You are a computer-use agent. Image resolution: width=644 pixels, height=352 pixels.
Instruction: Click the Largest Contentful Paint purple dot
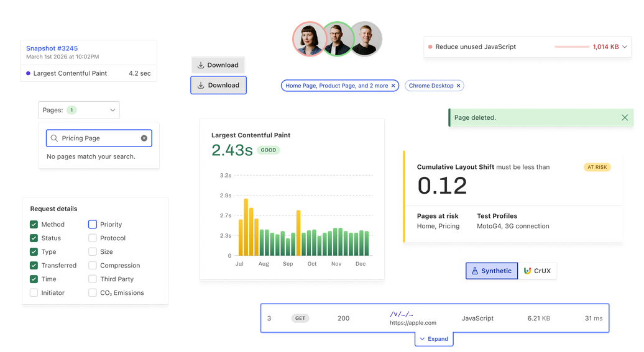pos(28,73)
